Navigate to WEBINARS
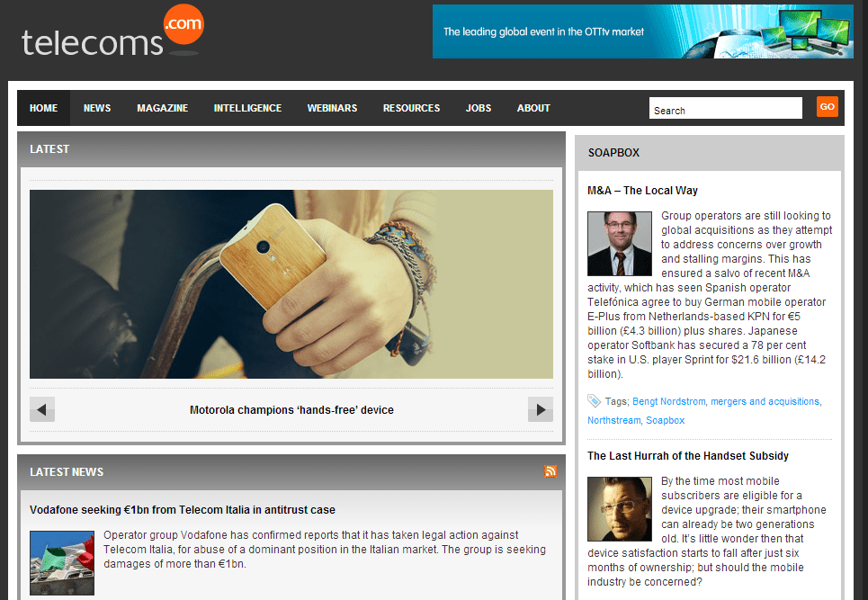868x600 pixels. click(332, 108)
